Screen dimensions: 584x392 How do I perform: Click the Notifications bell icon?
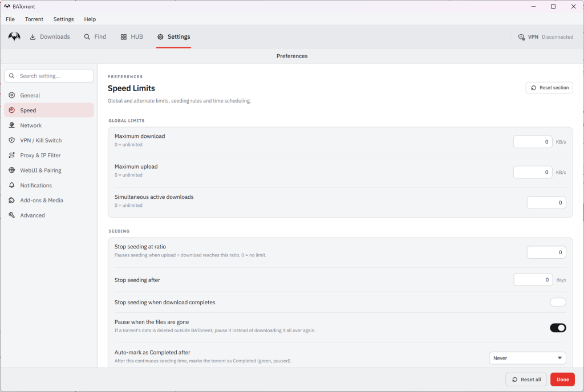[x=12, y=185]
